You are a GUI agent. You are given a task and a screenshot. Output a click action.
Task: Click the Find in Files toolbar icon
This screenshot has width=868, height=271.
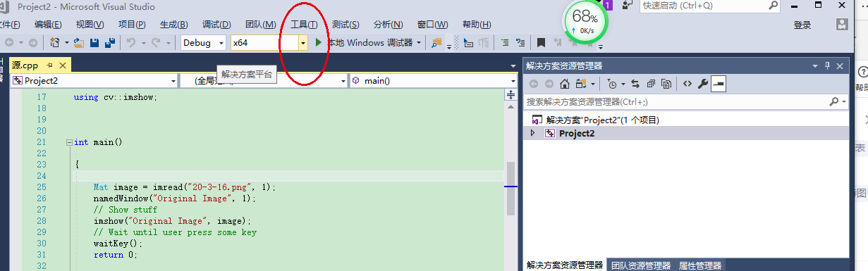point(436,42)
